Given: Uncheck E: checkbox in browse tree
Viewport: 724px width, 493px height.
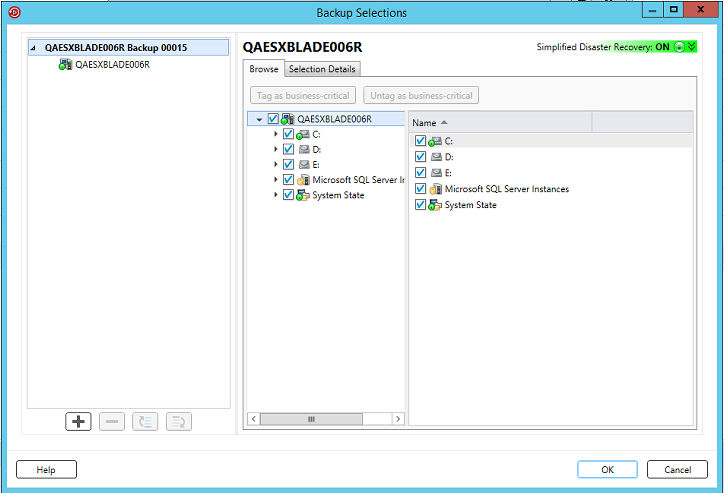Looking at the screenshot, I should [288, 165].
